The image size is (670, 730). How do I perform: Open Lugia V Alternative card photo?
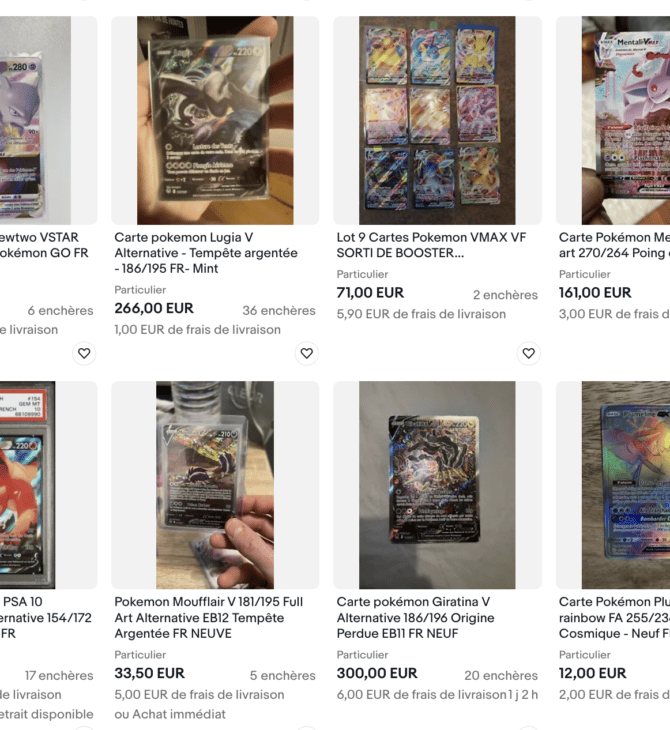[215, 121]
